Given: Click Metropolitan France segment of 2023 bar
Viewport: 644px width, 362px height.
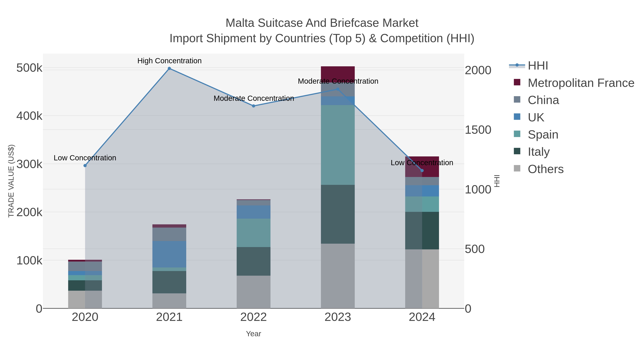Looking at the screenshot, I should click(x=338, y=74).
